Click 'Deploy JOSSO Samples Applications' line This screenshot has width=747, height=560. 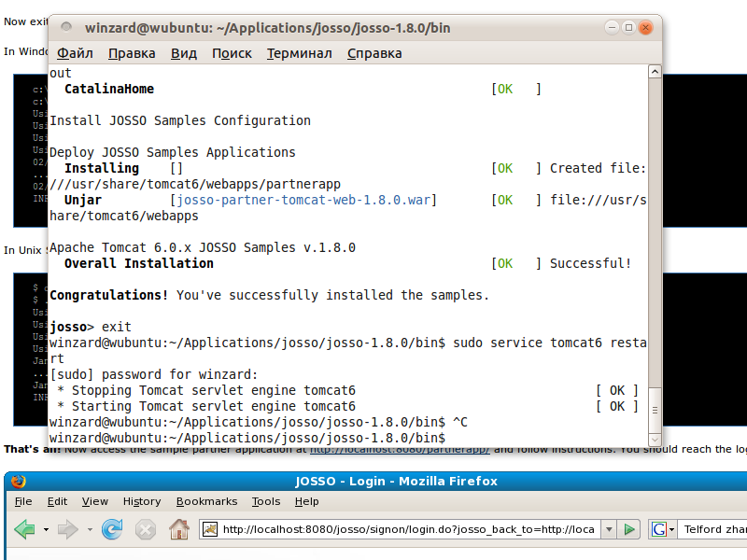pos(173,152)
